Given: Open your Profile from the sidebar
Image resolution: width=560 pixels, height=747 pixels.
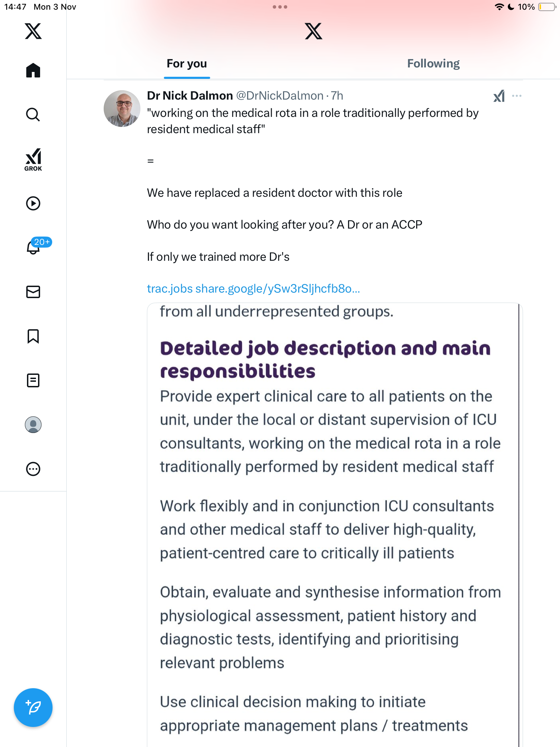Looking at the screenshot, I should 33,425.
